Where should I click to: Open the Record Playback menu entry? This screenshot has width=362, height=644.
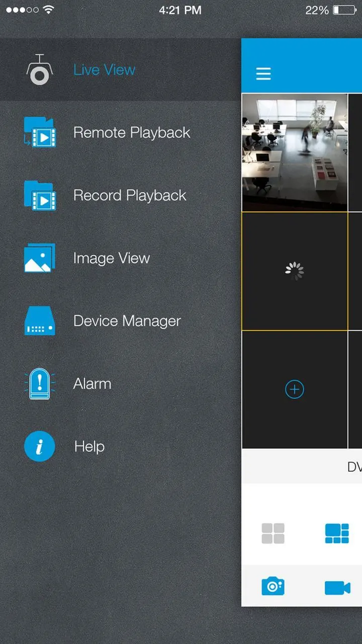(x=130, y=195)
